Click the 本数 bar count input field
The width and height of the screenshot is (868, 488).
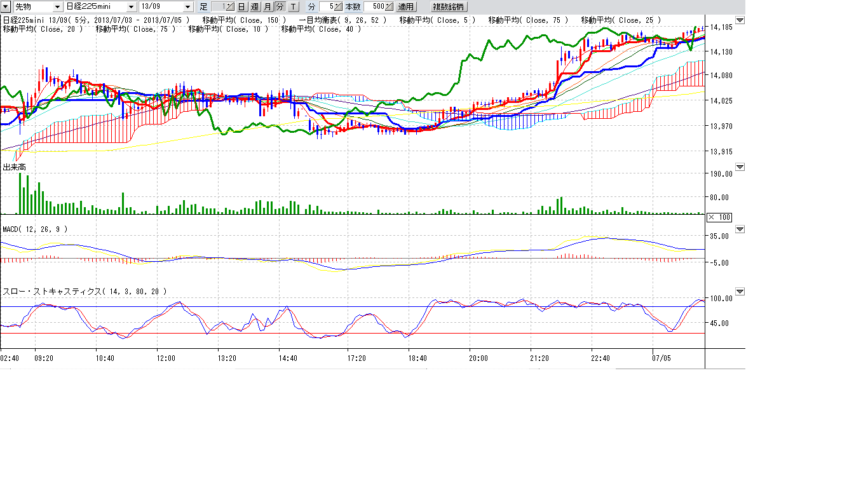[x=374, y=6]
